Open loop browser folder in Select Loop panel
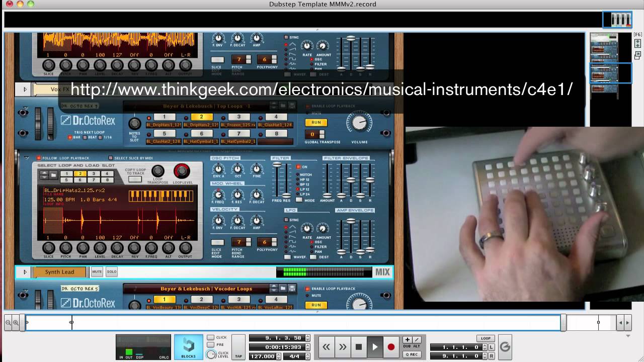Image resolution: width=644 pixels, height=362 pixels. [53, 175]
